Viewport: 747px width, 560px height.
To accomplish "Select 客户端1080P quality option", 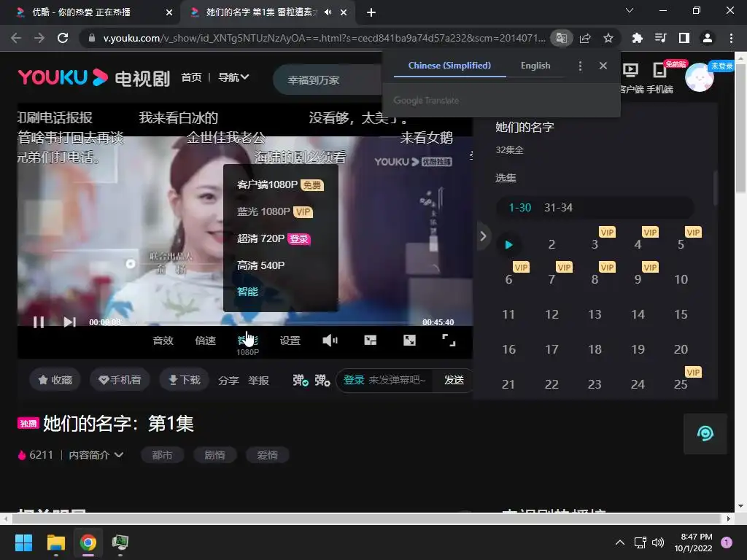I will (280, 184).
